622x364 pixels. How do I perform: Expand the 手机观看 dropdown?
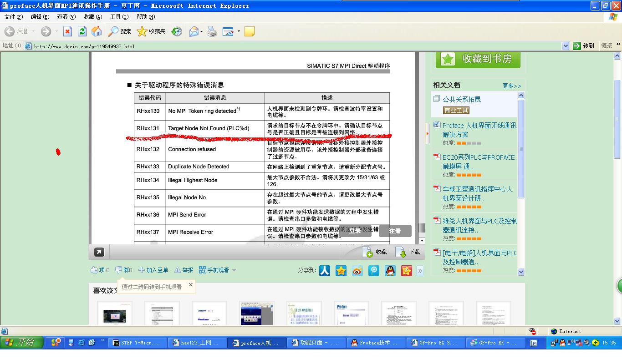pyautogui.click(x=234, y=270)
